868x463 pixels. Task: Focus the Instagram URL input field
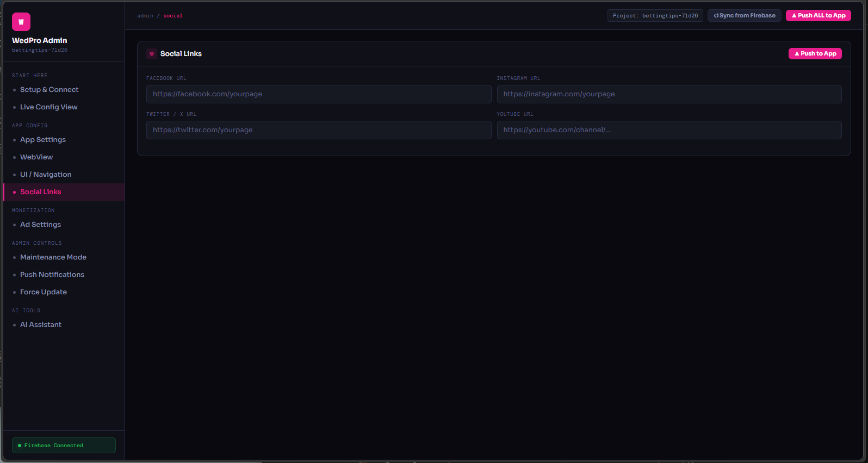pos(669,94)
